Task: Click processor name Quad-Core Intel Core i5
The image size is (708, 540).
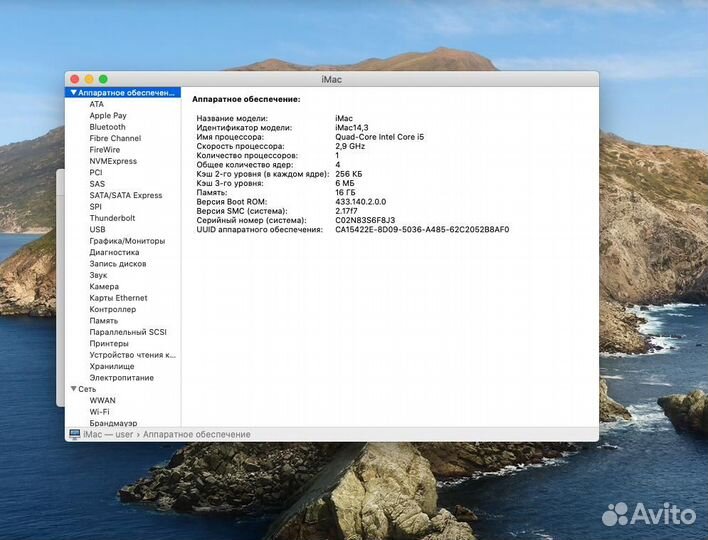Action: 380,137
